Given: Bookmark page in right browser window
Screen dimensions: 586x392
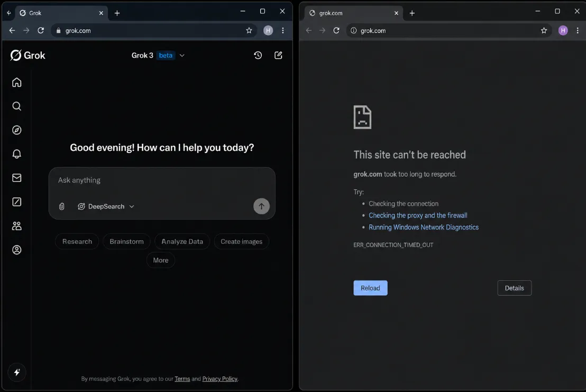Looking at the screenshot, I should [x=544, y=31].
